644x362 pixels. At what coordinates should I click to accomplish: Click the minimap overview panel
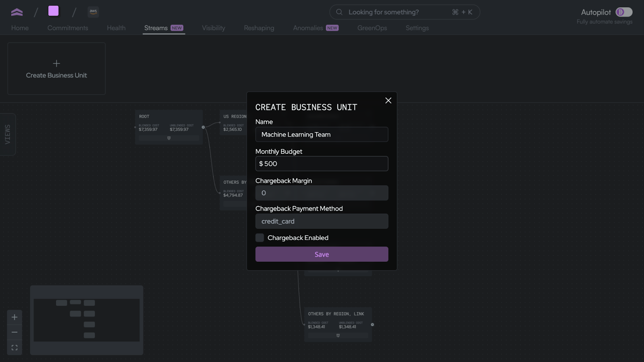click(x=87, y=320)
